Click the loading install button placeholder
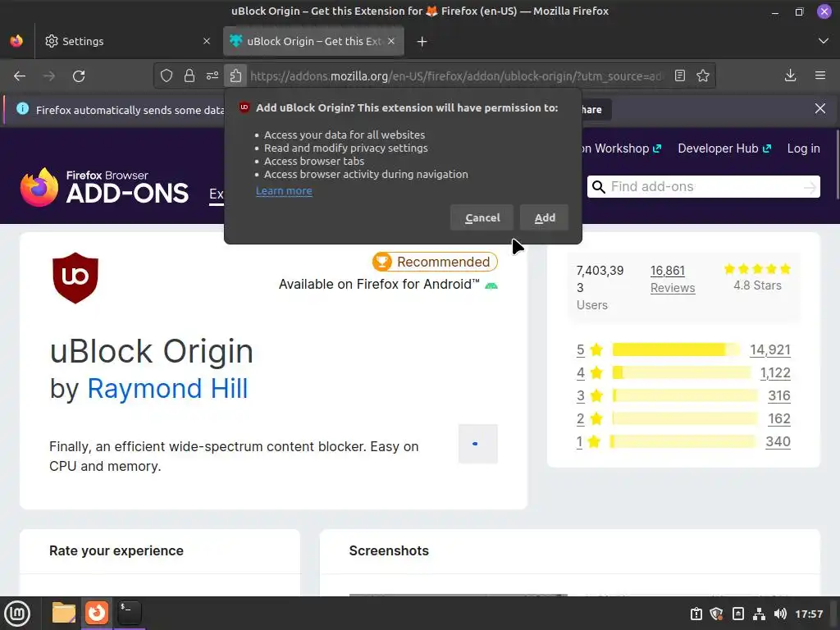 point(478,444)
